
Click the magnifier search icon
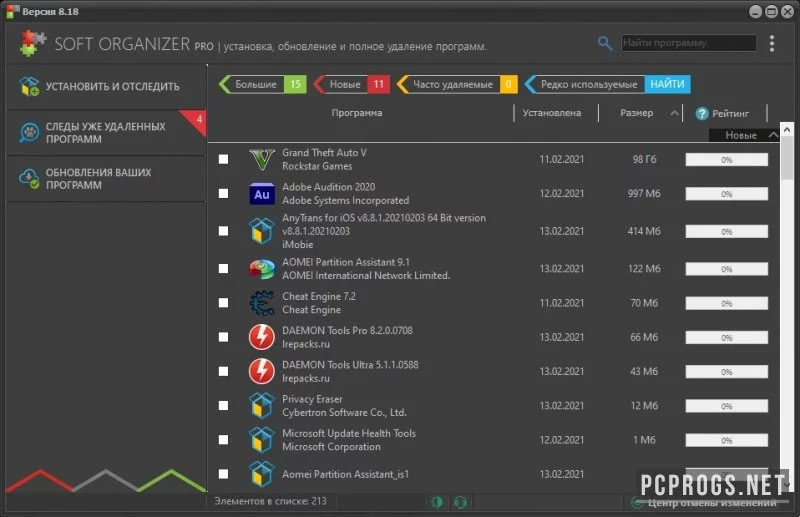click(605, 43)
